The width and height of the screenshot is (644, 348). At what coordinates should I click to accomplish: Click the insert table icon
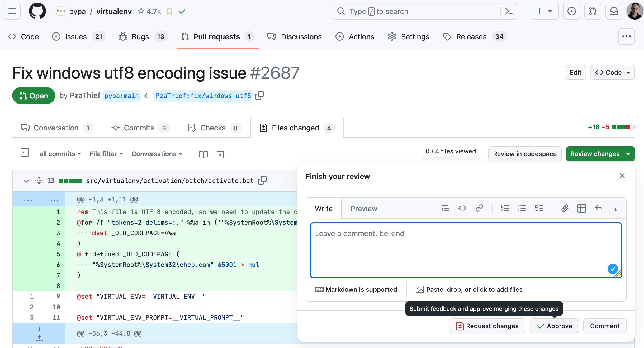pos(581,208)
